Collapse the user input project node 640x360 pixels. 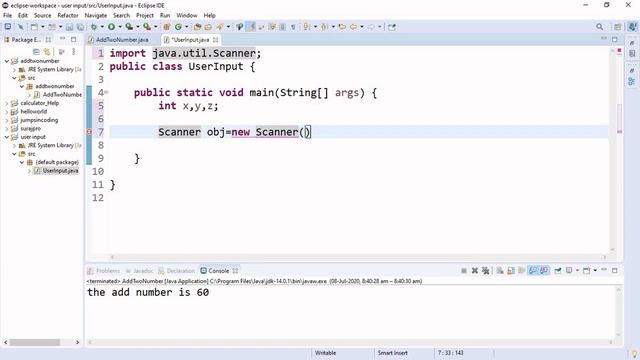pos(7,137)
